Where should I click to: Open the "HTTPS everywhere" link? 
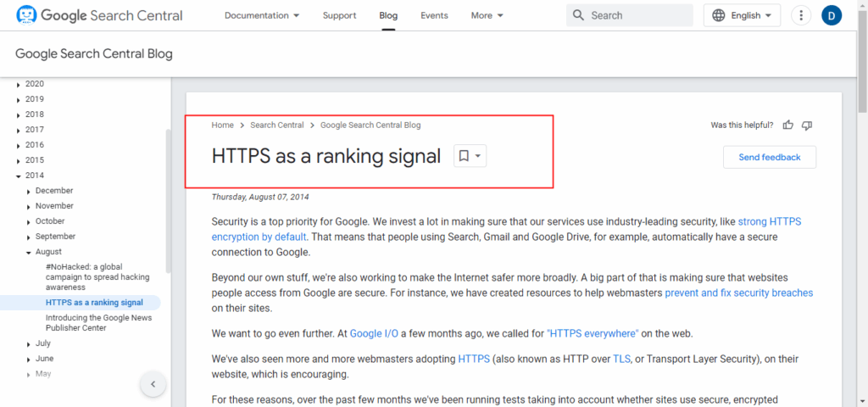pyautogui.click(x=593, y=334)
